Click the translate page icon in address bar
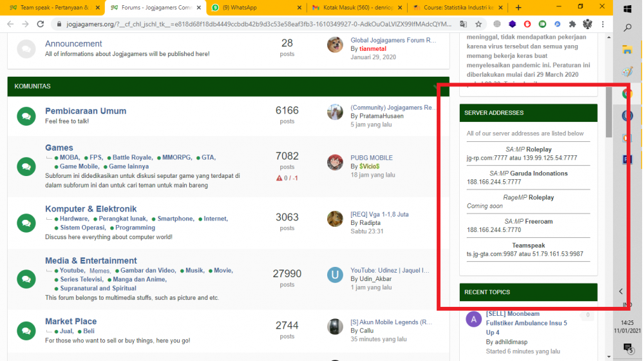The height and width of the screenshot is (361, 644). tap(463, 24)
